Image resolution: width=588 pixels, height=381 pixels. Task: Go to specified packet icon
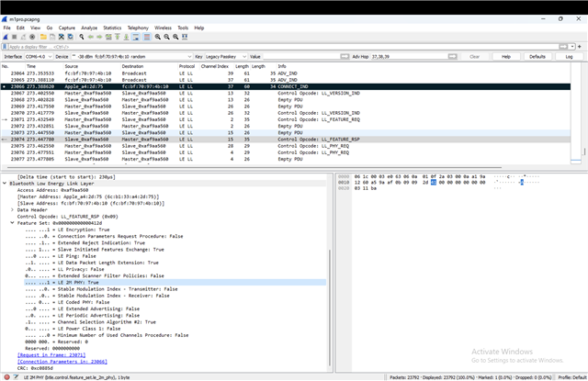pyautogui.click(x=108, y=37)
